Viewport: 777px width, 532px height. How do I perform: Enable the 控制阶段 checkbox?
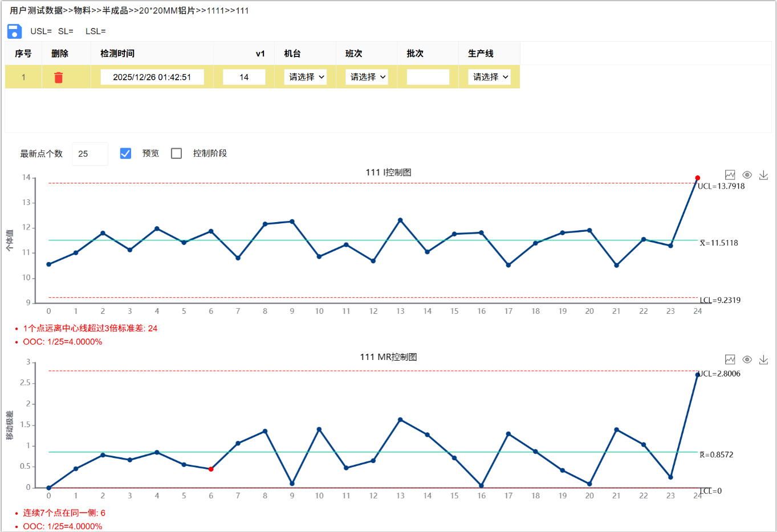pos(177,153)
